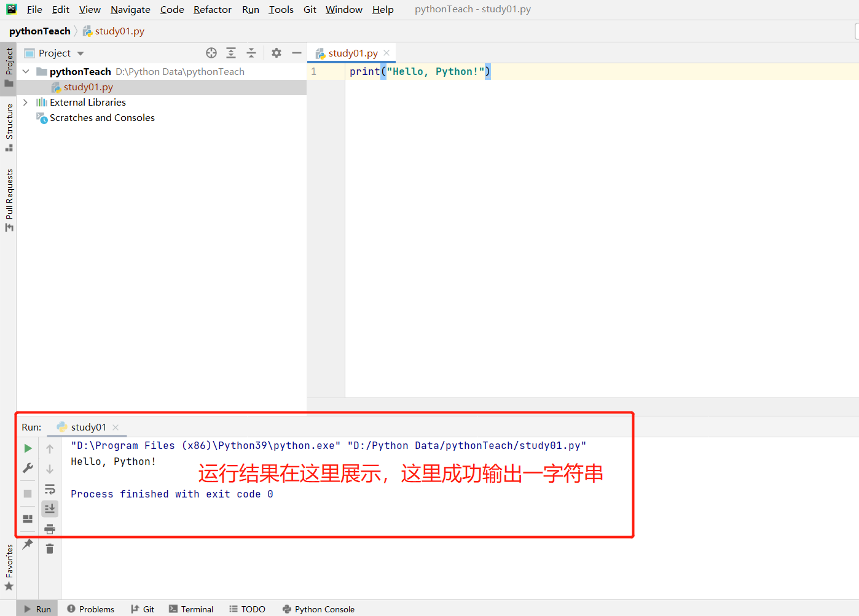Click PyCharm logo icon in title bar

[x=12, y=9]
